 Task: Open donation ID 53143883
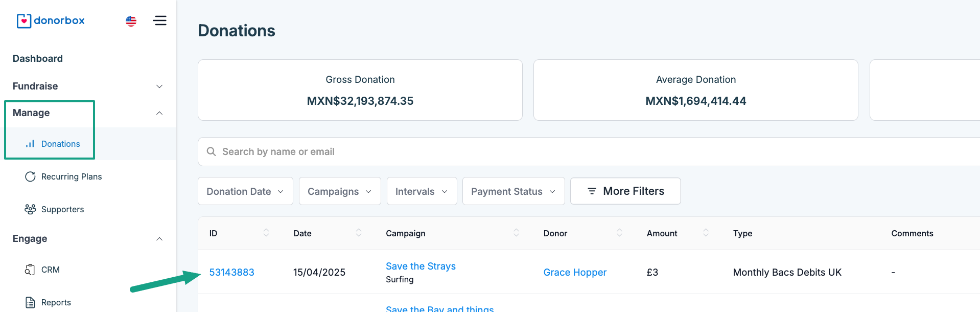click(231, 272)
